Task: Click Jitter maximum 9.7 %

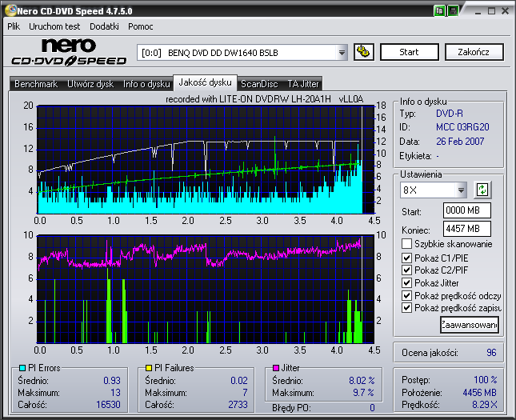Action: point(364,393)
